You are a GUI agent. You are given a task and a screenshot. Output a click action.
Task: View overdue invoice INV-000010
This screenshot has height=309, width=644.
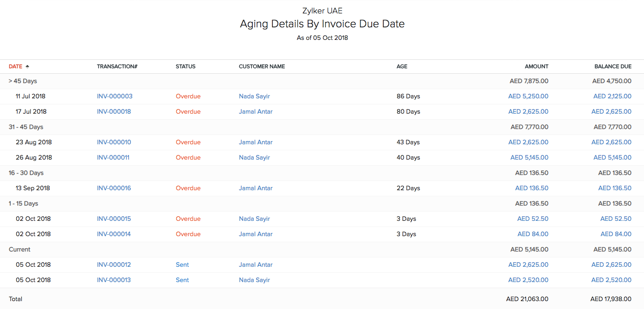point(114,142)
